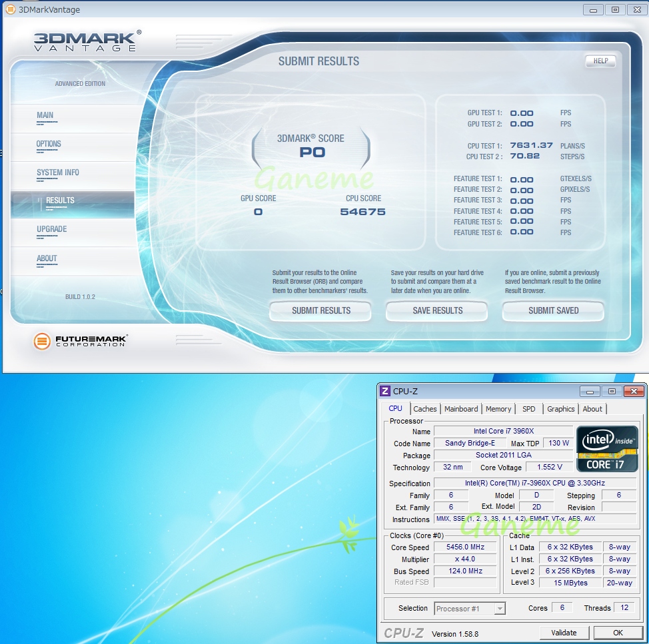The width and height of the screenshot is (649, 644).
Task: Click the GPU SCORE value 0
Action: tap(258, 212)
